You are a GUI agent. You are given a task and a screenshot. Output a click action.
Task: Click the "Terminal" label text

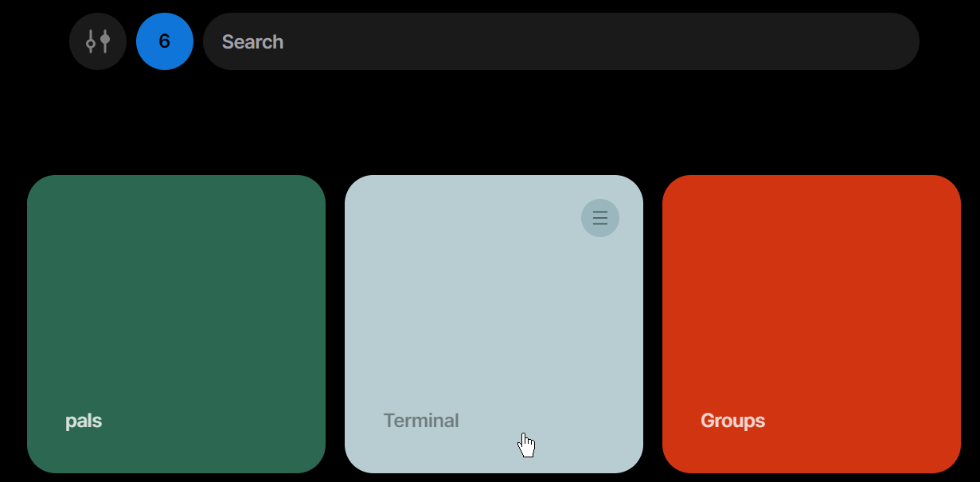click(x=421, y=421)
